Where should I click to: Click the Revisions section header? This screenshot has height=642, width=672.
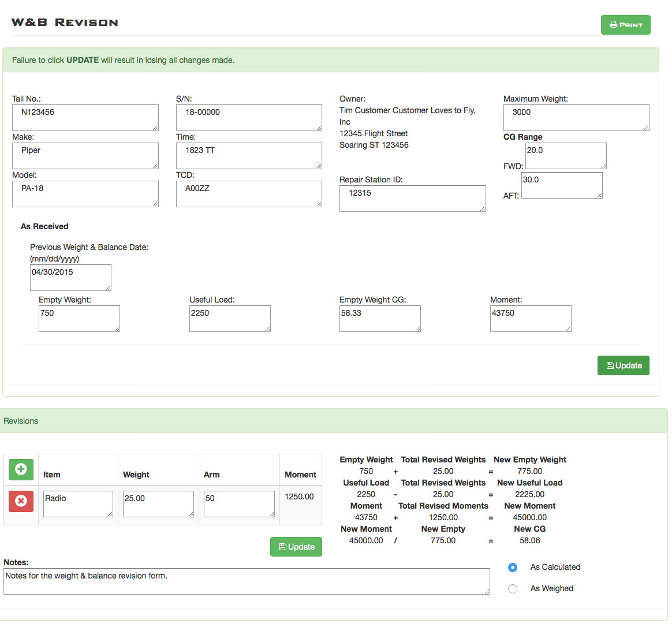click(334, 421)
